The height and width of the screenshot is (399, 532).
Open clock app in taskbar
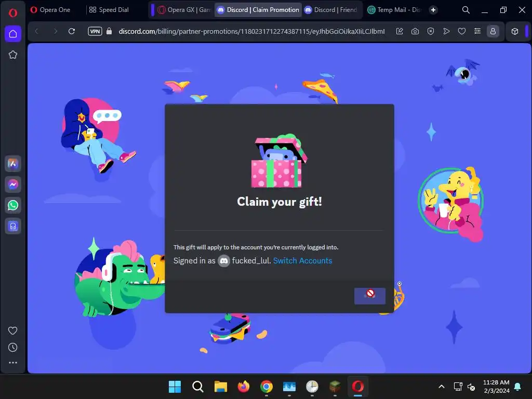pos(312,387)
